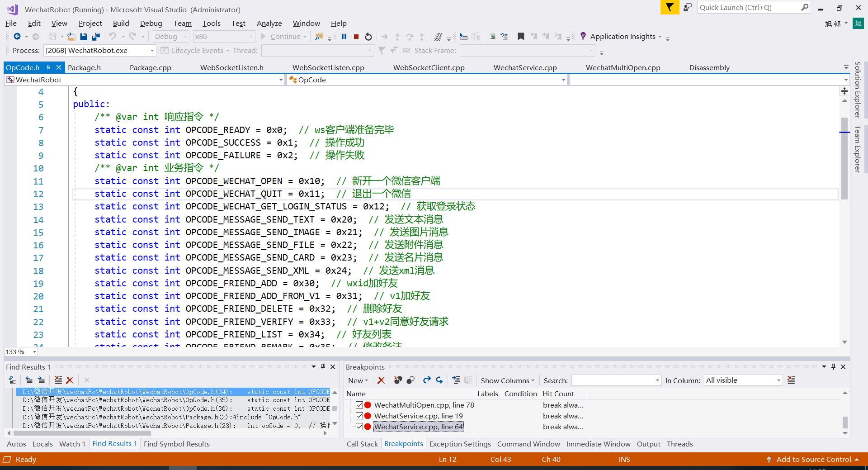Open the notifications filter flag icon
The image size is (868, 470).
[x=670, y=8]
